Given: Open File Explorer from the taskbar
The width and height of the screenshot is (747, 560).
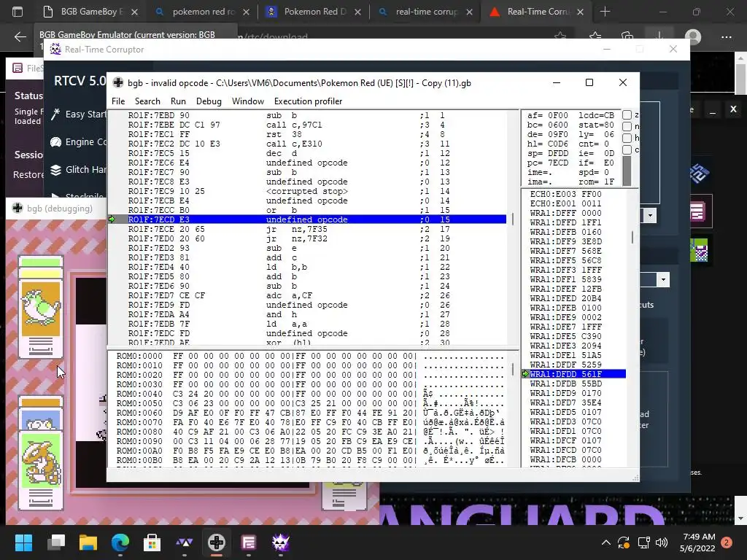Looking at the screenshot, I should coord(88,542).
